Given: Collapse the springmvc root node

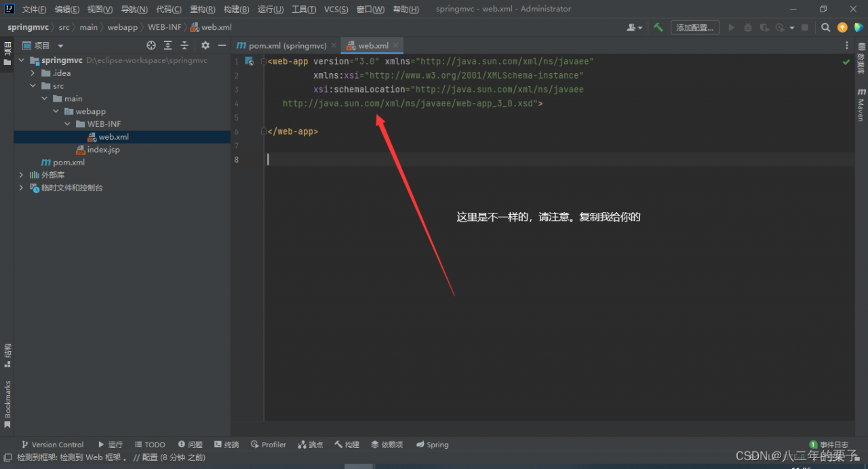Looking at the screenshot, I should pos(21,60).
